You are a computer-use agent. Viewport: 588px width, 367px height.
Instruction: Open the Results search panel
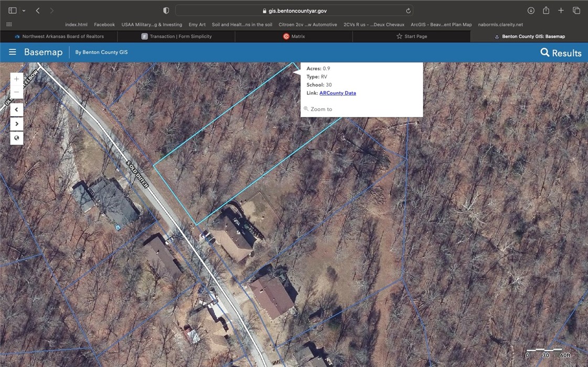coord(561,53)
